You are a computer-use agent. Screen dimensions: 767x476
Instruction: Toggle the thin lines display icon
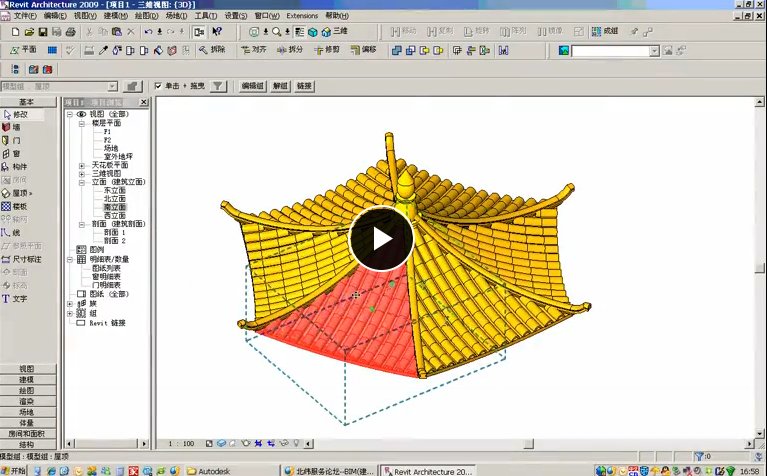pos(299,32)
